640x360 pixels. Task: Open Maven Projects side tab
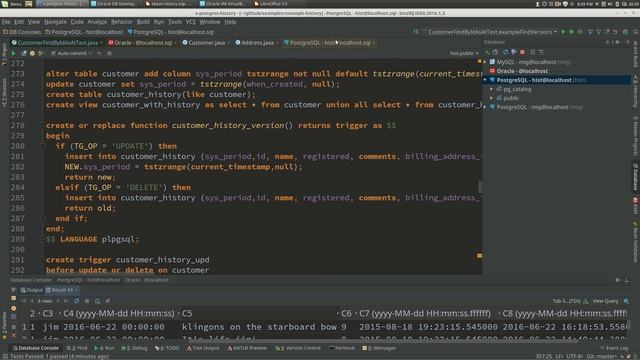click(x=636, y=136)
